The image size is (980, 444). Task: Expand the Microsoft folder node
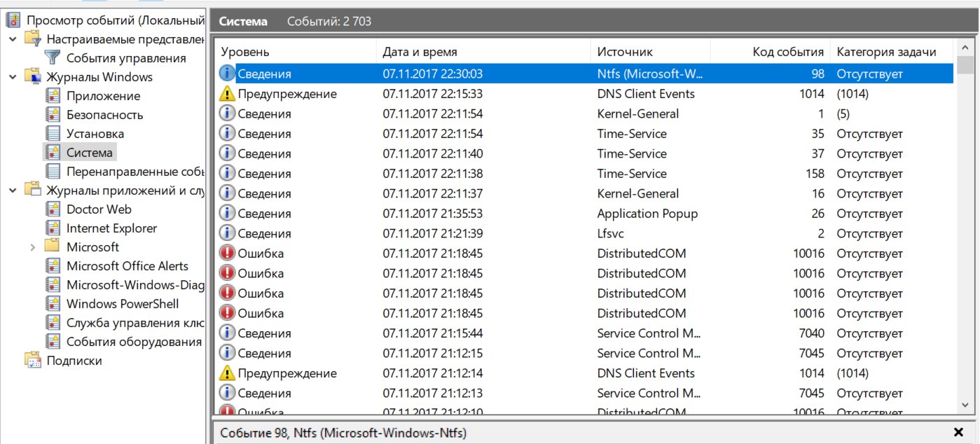click(x=32, y=247)
